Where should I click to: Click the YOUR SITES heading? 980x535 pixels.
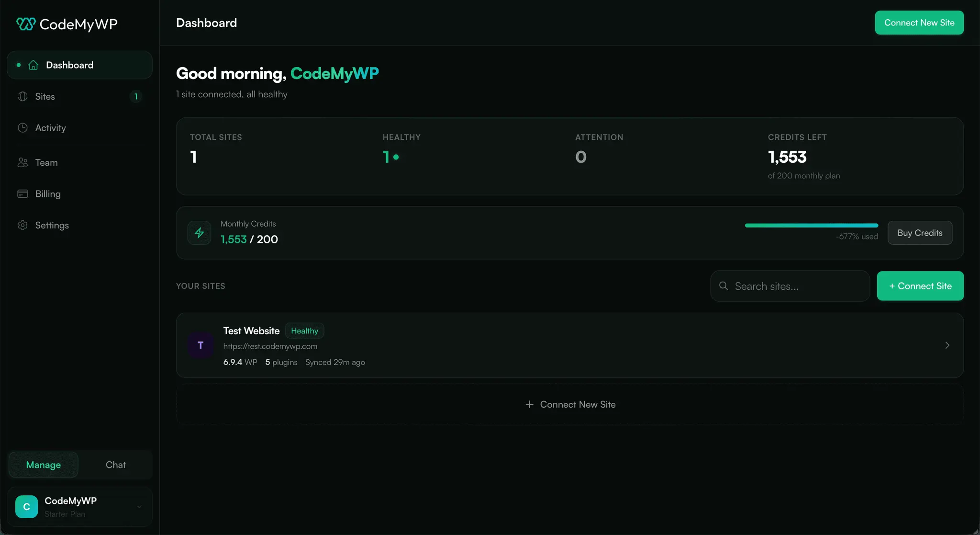tap(200, 286)
